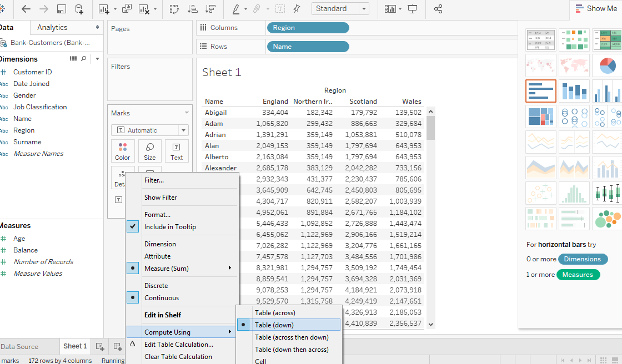
Task: Open the Text marks card
Action: (x=177, y=150)
